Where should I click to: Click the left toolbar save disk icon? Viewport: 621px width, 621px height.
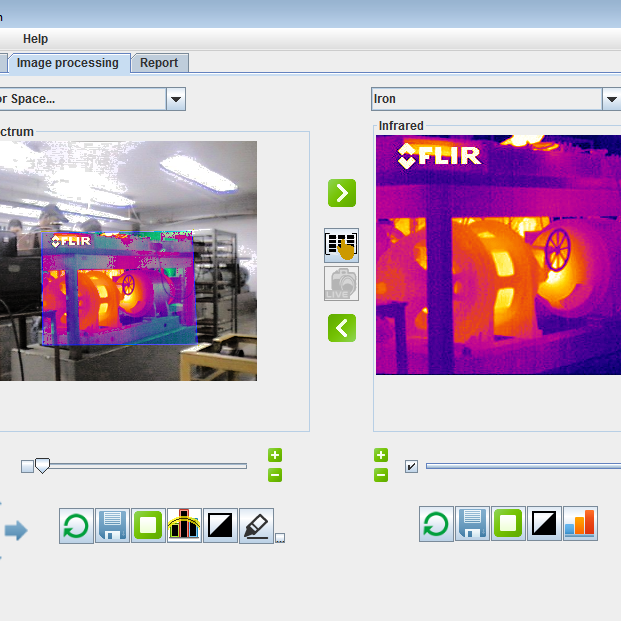click(x=113, y=525)
